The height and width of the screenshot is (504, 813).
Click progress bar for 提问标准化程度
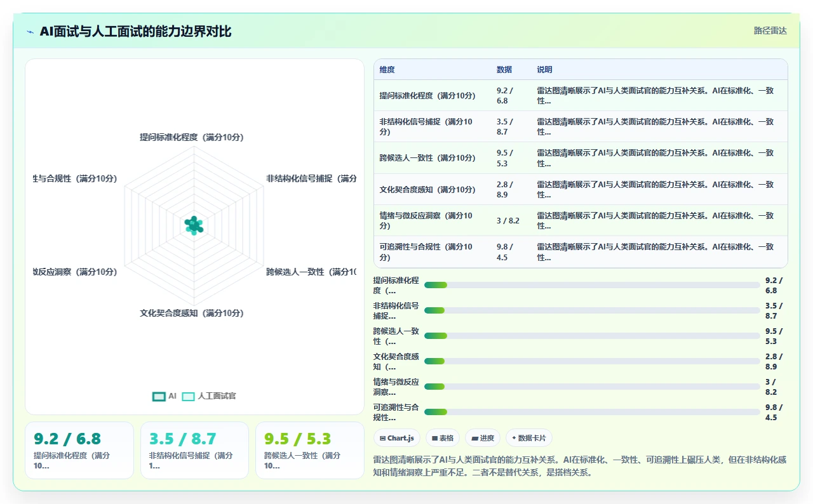[592, 285]
